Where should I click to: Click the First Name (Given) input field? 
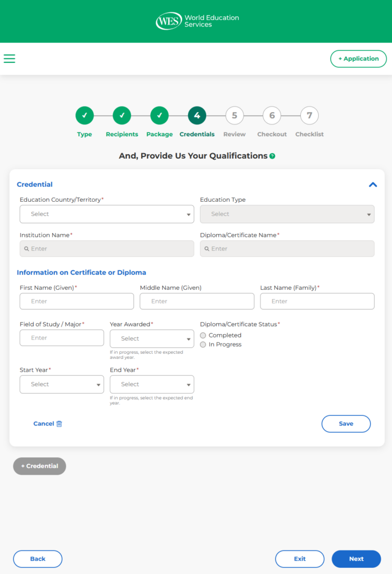[x=77, y=302]
